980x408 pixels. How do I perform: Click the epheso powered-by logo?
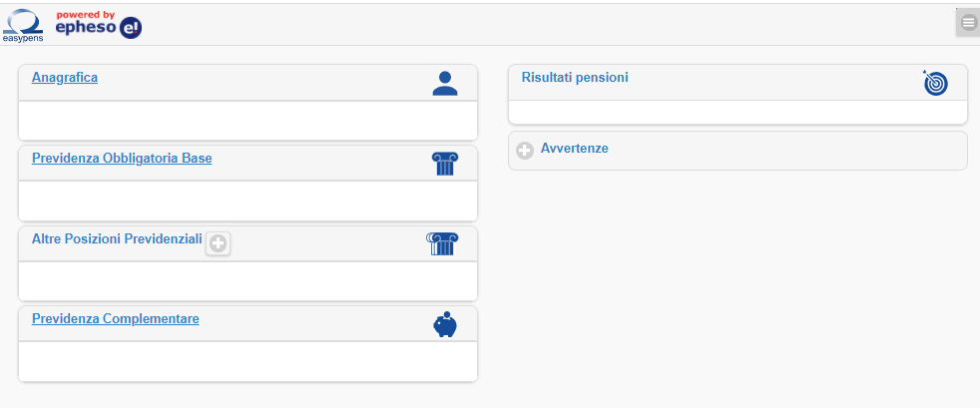click(99, 24)
